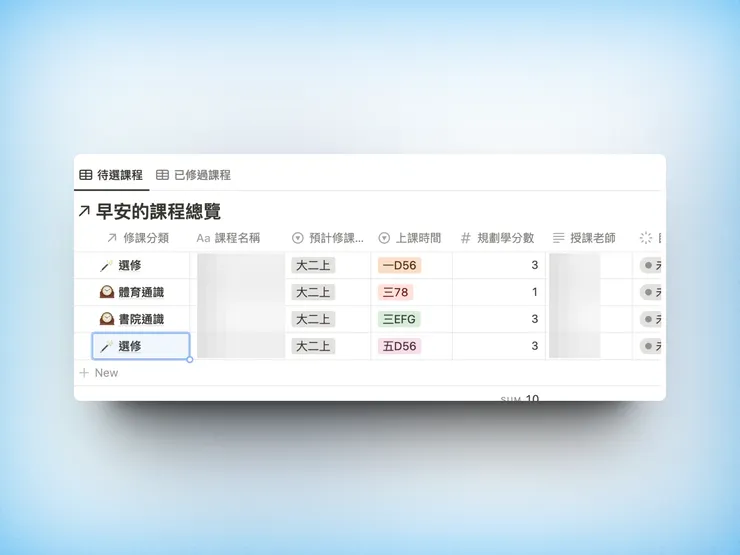Click the clock icon beside 體育通識
The image size is (740, 555).
pyautogui.click(x=107, y=292)
